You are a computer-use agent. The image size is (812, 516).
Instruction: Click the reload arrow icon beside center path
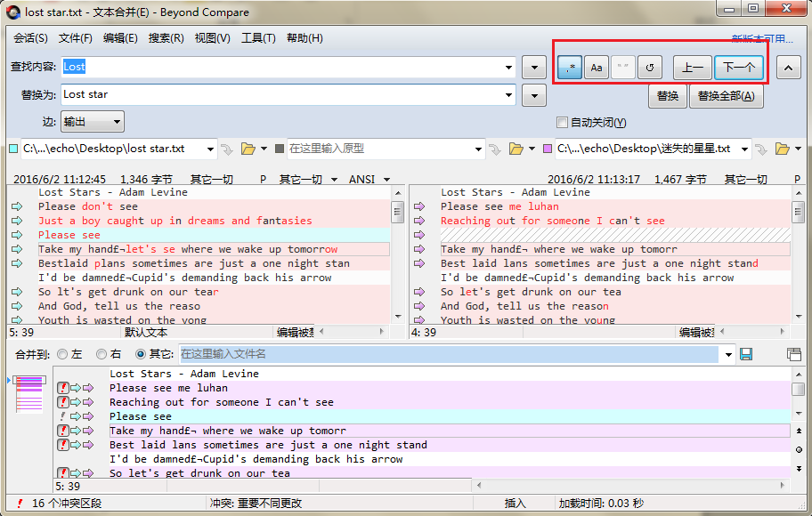(495, 149)
